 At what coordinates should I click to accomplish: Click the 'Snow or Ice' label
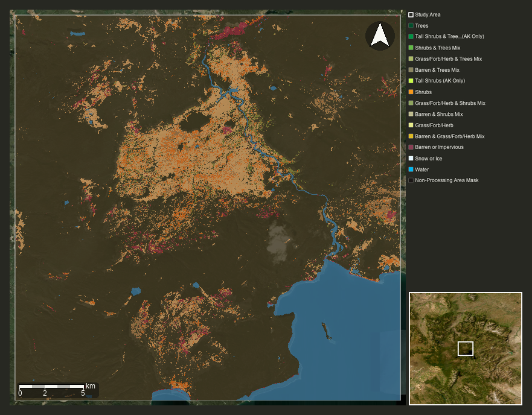click(x=429, y=158)
